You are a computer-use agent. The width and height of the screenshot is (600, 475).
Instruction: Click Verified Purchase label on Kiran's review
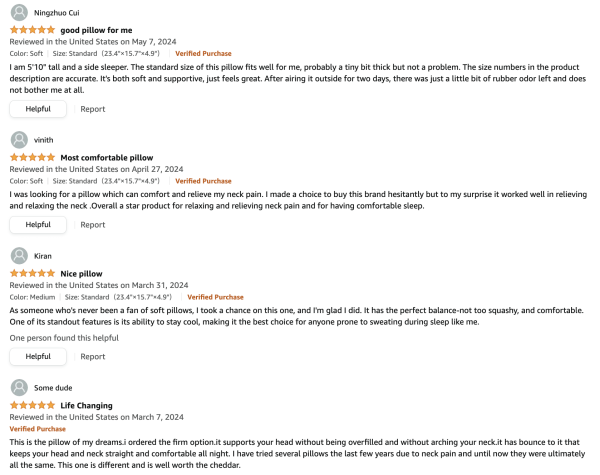pos(215,297)
